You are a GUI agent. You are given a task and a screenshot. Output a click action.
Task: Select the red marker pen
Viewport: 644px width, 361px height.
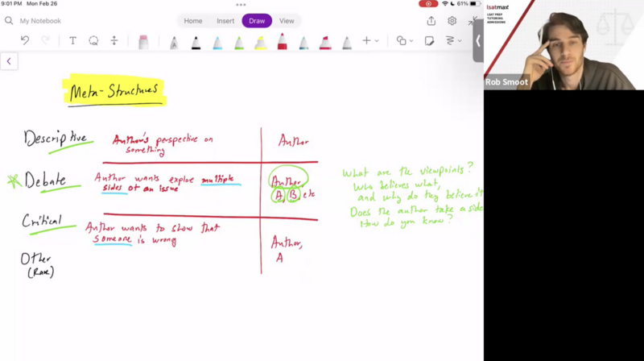click(282, 42)
